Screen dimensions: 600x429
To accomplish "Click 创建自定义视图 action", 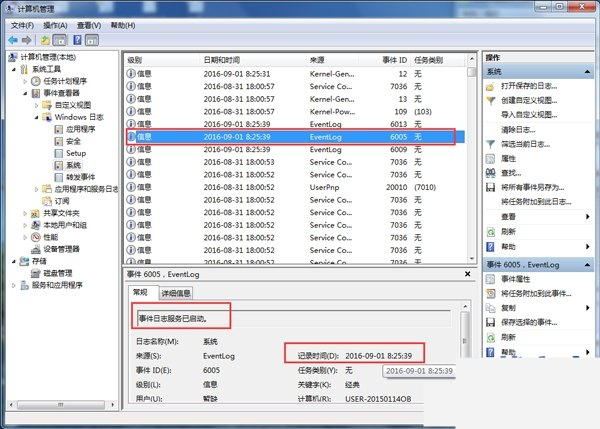I will pyautogui.click(x=529, y=100).
